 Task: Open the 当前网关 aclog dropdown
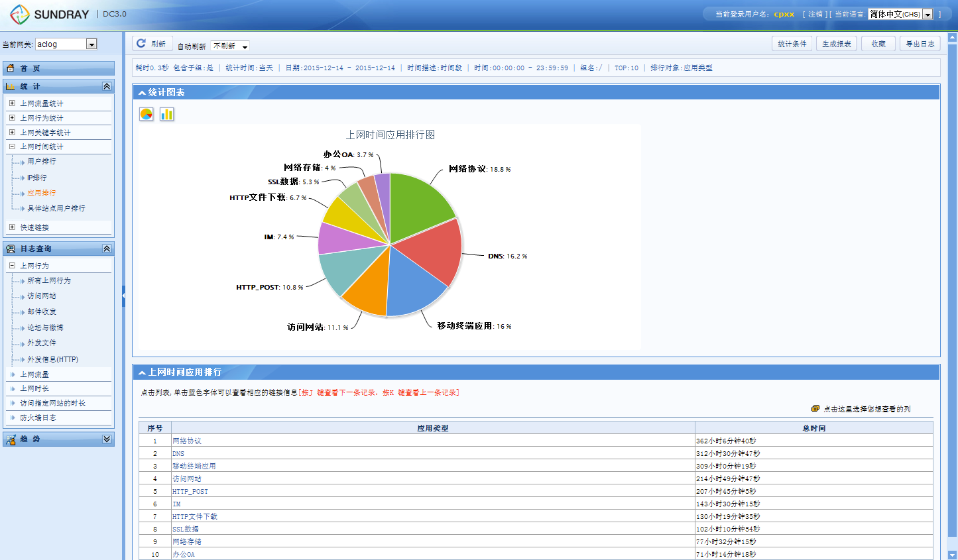(x=91, y=44)
